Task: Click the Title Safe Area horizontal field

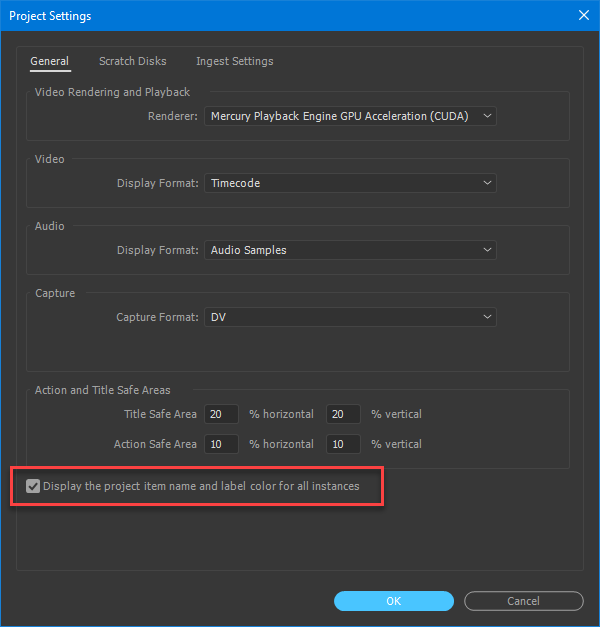Action: pyautogui.click(x=221, y=414)
